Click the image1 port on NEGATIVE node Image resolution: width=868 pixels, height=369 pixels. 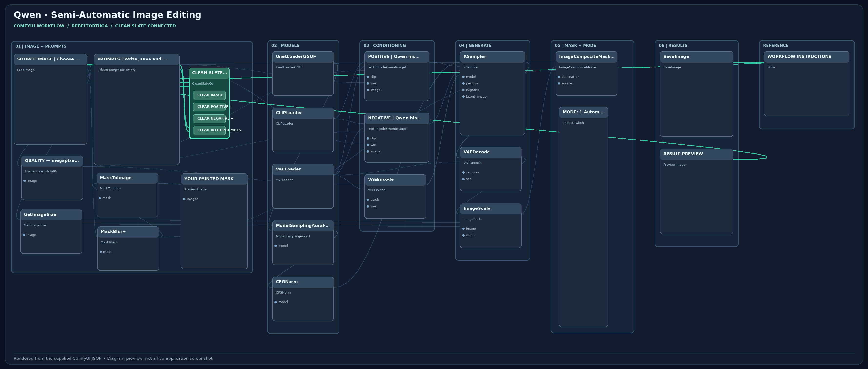click(368, 152)
